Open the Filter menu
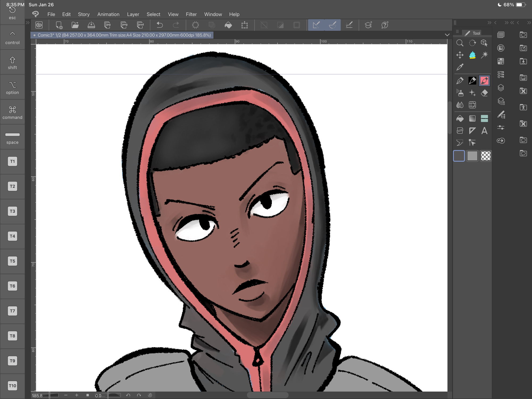The height and width of the screenshot is (399, 532). (191, 14)
